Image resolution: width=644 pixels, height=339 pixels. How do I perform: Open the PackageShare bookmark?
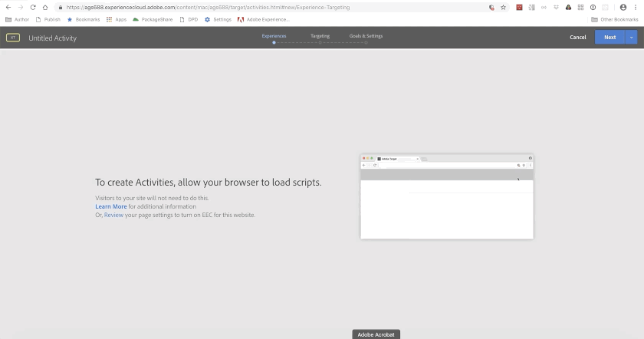pos(153,19)
